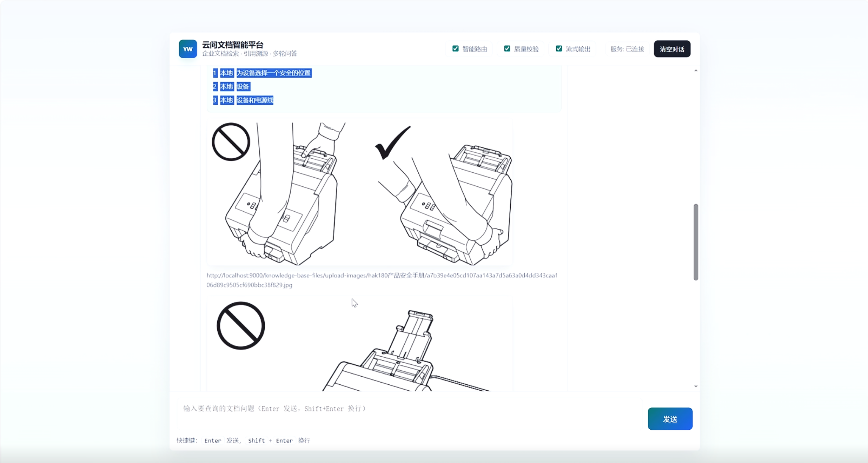Image resolution: width=868 pixels, height=463 pixels.
Task: Click the 快捷键 hint text
Action: [x=187, y=440]
